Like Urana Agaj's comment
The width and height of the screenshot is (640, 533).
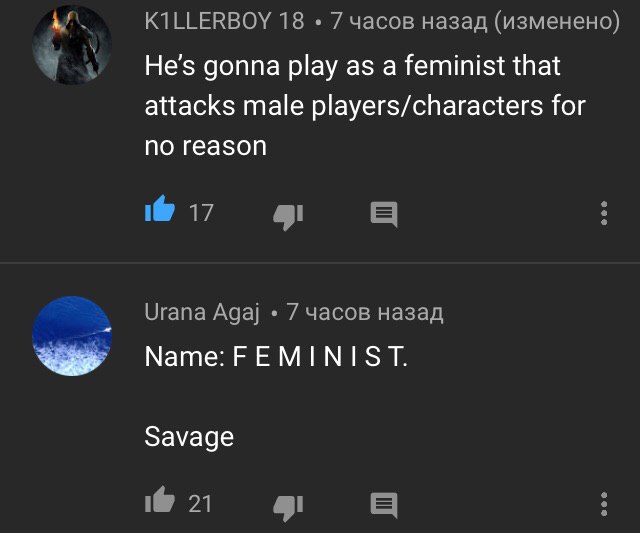160,500
